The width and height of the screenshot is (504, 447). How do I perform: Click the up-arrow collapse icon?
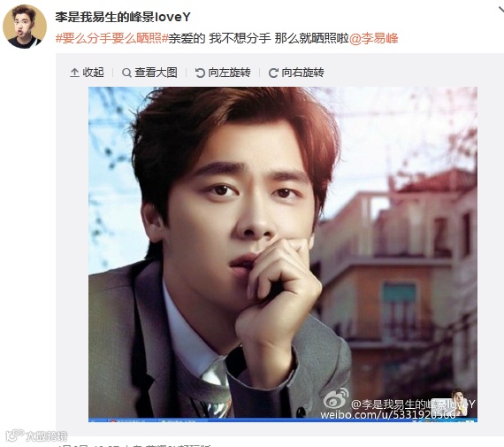(x=74, y=73)
